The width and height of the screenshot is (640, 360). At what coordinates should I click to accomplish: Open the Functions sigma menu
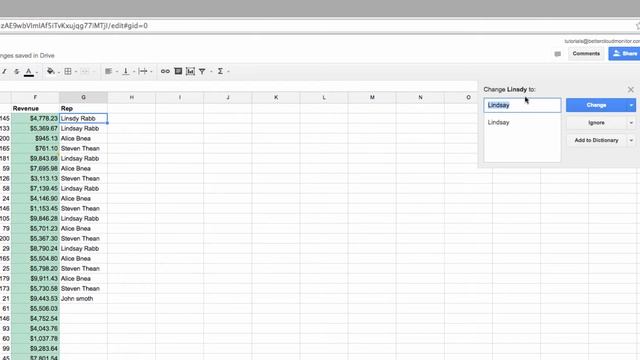coord(220,71)
